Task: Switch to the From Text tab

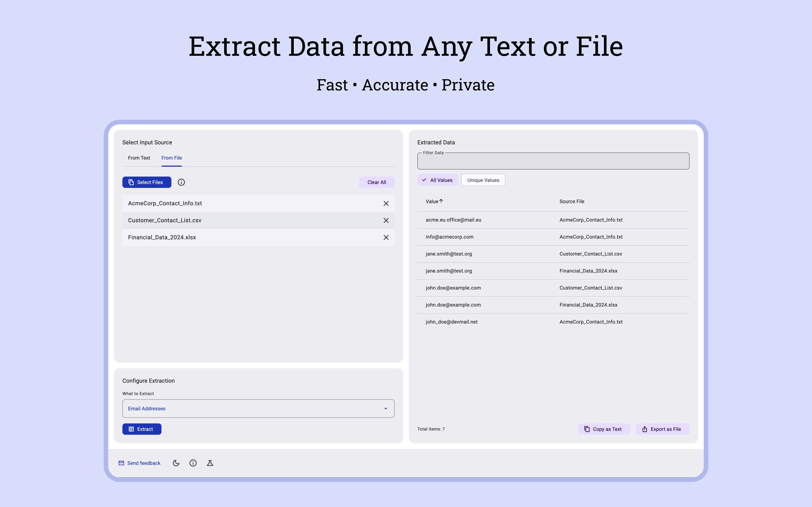Action: pos(139,158)
